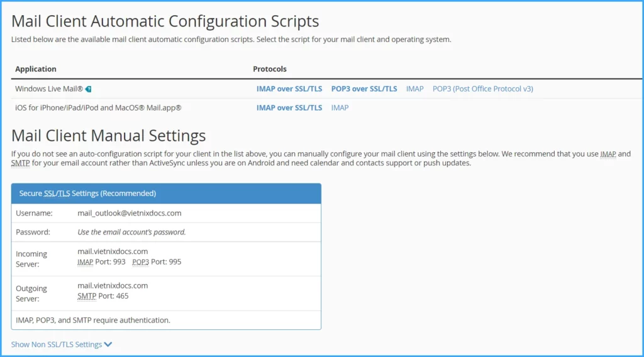Click the Outgoing Server hostname mail.vietnixdocs.com
The image size is (644, 357).
pos(113,285)
